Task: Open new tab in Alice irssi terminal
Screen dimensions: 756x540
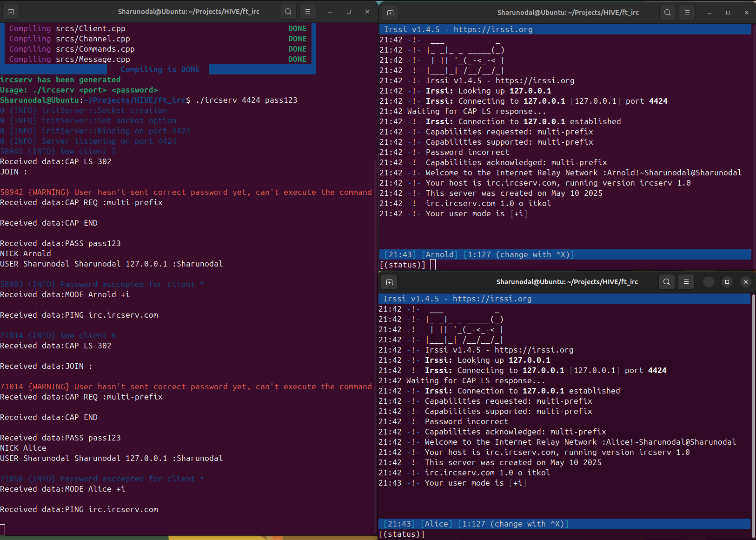Action: (390, 282)
